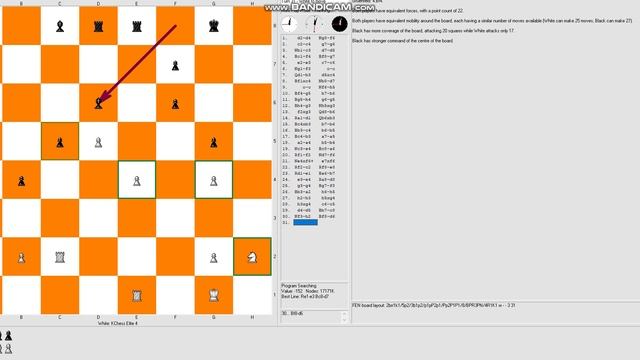640x360 pixels.
Task: Select the white pawn on e4
Action: 137,181
